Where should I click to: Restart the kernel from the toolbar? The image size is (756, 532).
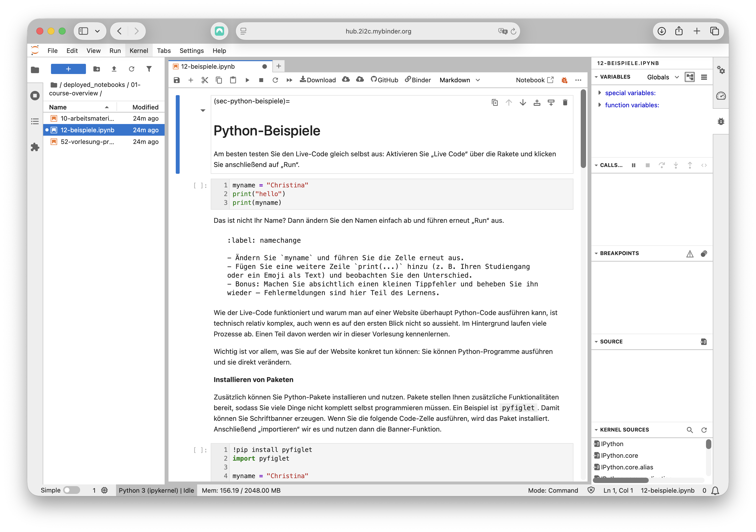pos(275,80)
